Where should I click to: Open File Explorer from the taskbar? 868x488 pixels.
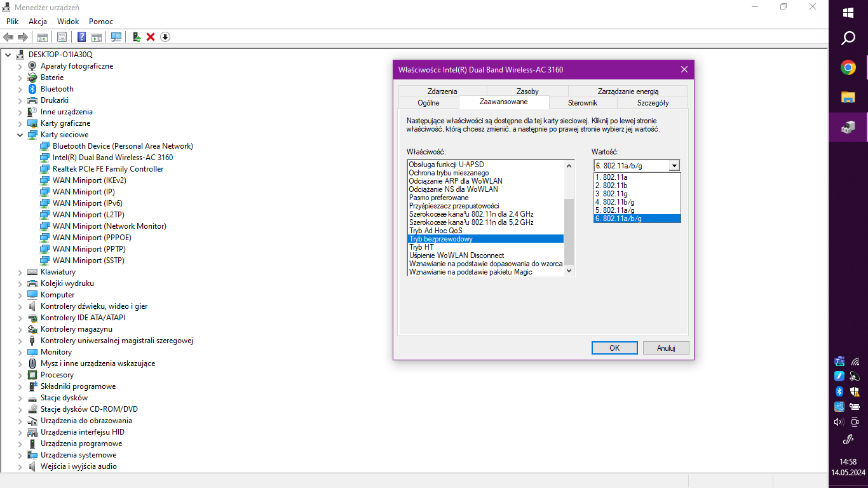pos(848,97)
